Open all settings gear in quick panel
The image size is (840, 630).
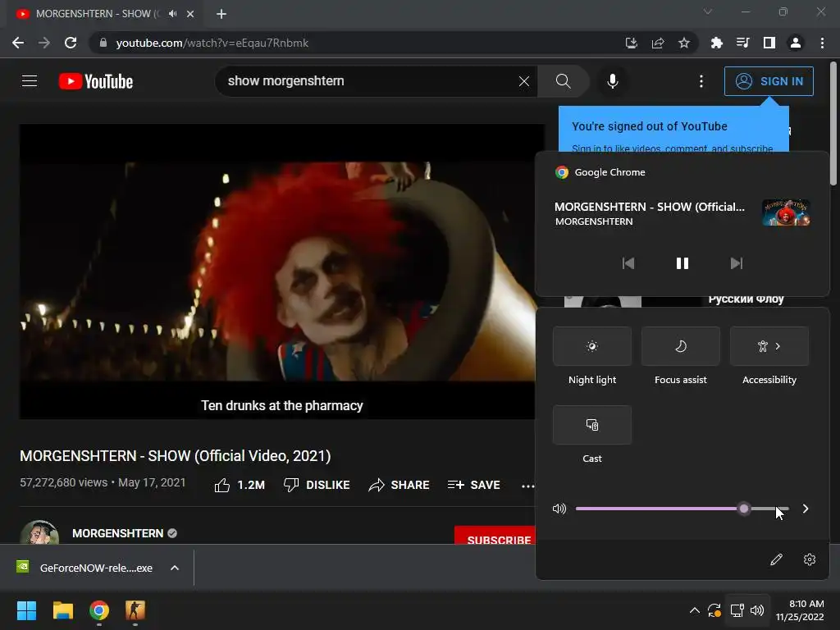(810, 559)
